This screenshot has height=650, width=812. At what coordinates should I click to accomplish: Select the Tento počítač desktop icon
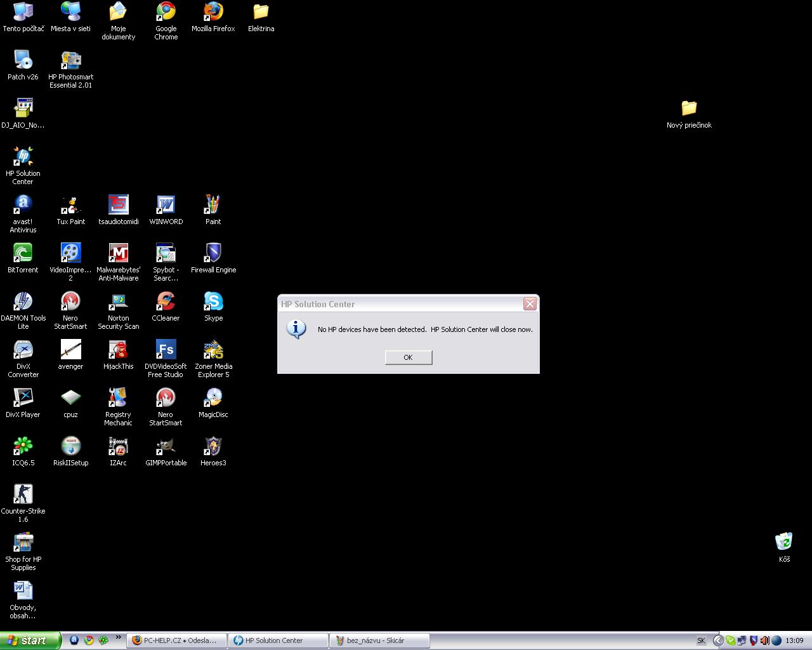click(23, 17)
